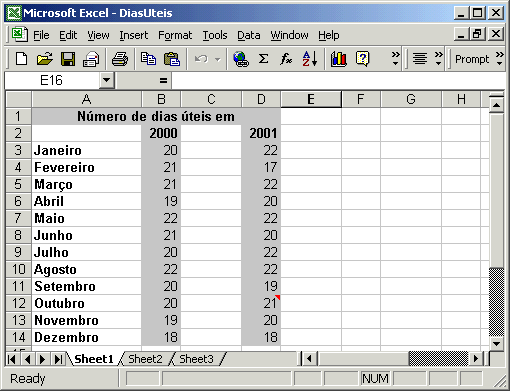Open Paste Function fx icon
510x391 pixels.
coord(286,59)
